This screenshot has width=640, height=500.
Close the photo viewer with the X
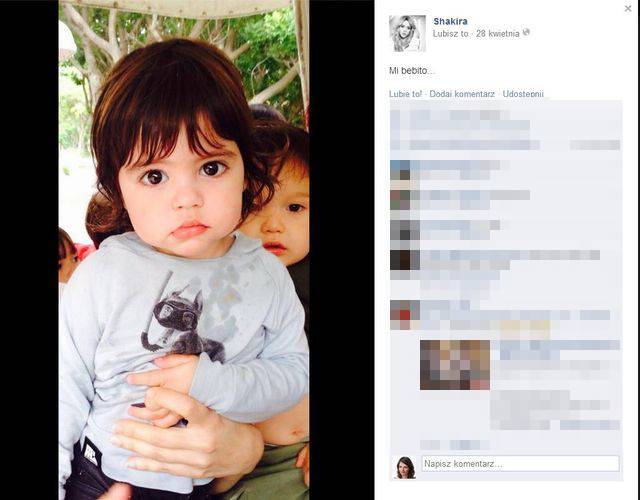point(628,8)
